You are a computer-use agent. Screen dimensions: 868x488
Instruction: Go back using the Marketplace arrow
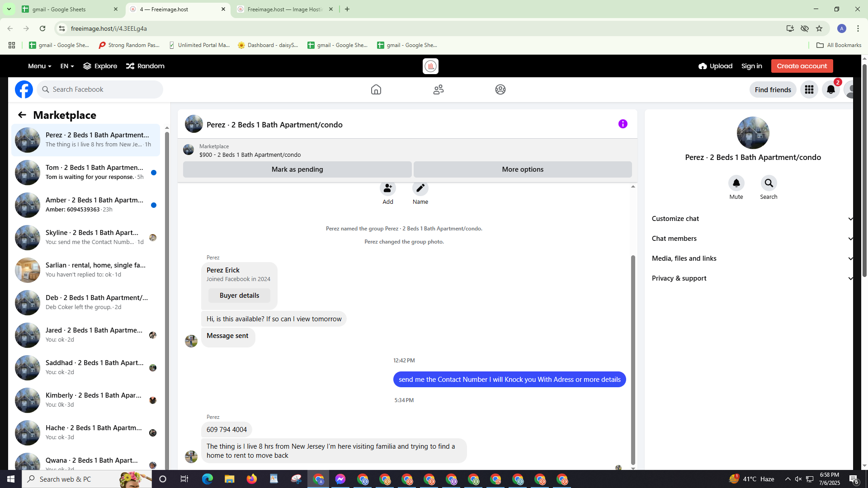[22, 115]
